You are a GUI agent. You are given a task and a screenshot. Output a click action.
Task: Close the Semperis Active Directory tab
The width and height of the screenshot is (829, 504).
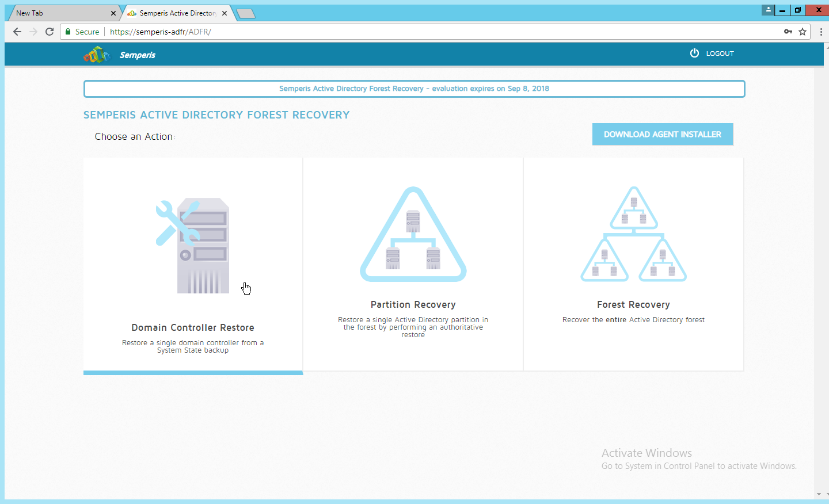tap(224, 13)
